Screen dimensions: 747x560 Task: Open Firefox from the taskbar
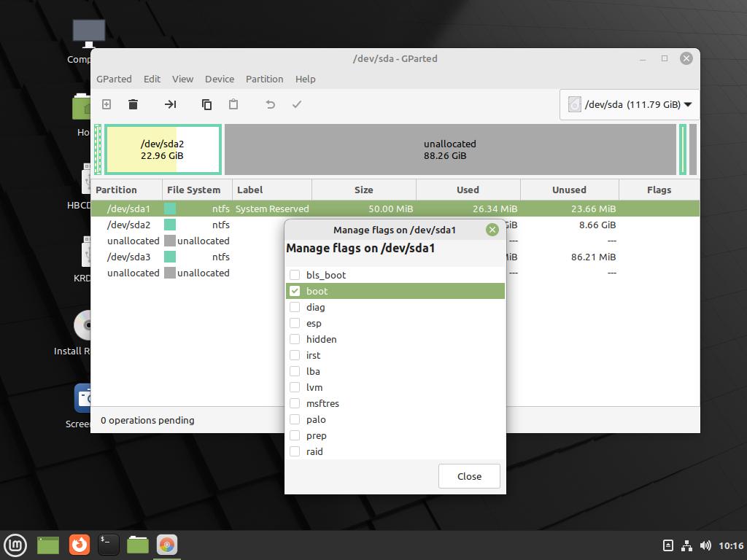[x=80, y=544]
